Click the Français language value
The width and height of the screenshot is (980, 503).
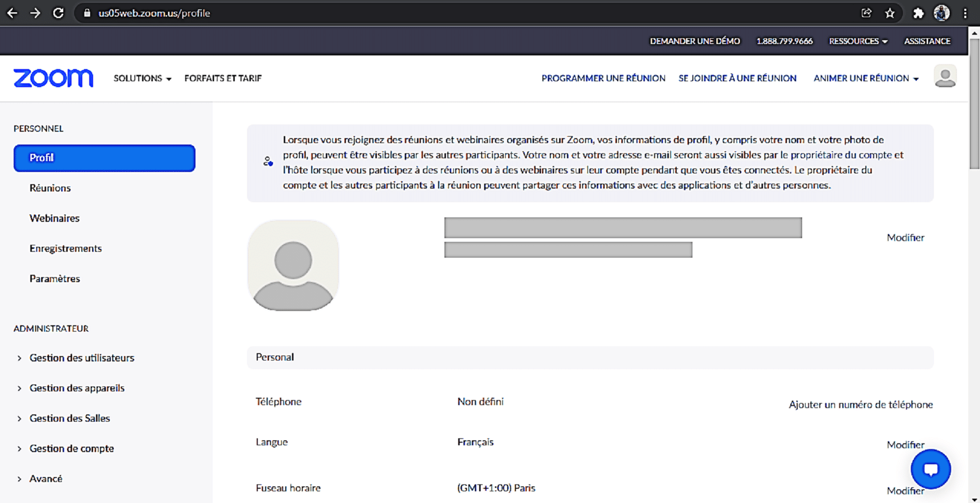pyautogui.click(x=475, y=442)
